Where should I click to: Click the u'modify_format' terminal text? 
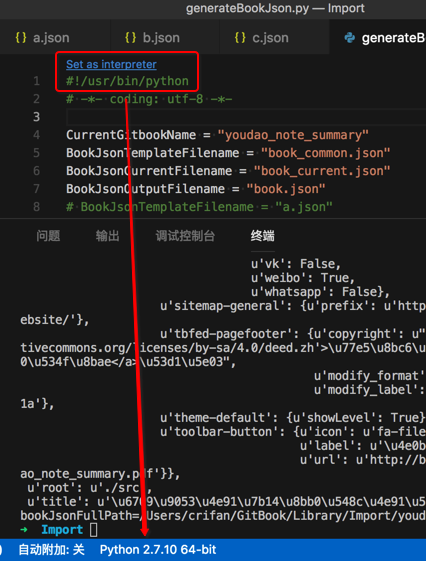coord(370,376)
